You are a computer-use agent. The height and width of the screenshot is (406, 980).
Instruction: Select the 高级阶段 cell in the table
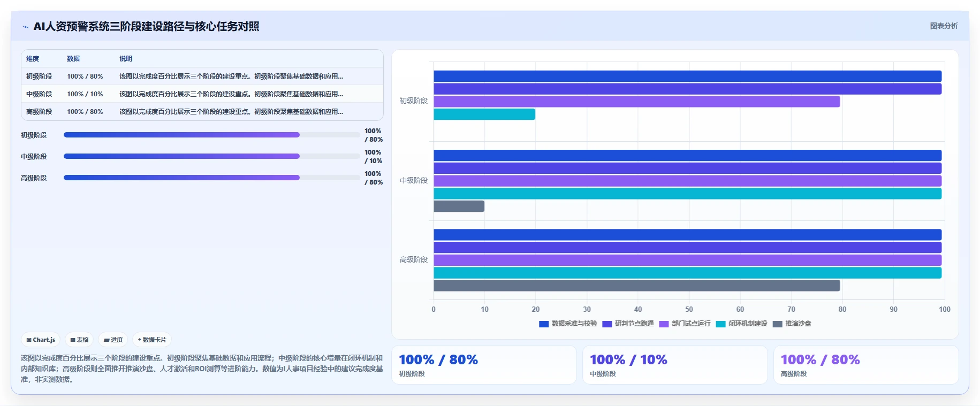pos(39,112)
